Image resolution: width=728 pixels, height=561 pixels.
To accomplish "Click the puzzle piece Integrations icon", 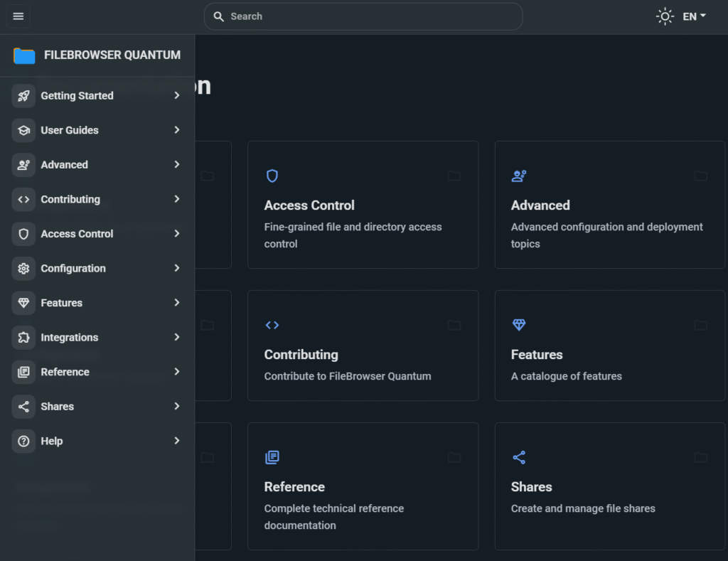I will [x=23, y=338].
